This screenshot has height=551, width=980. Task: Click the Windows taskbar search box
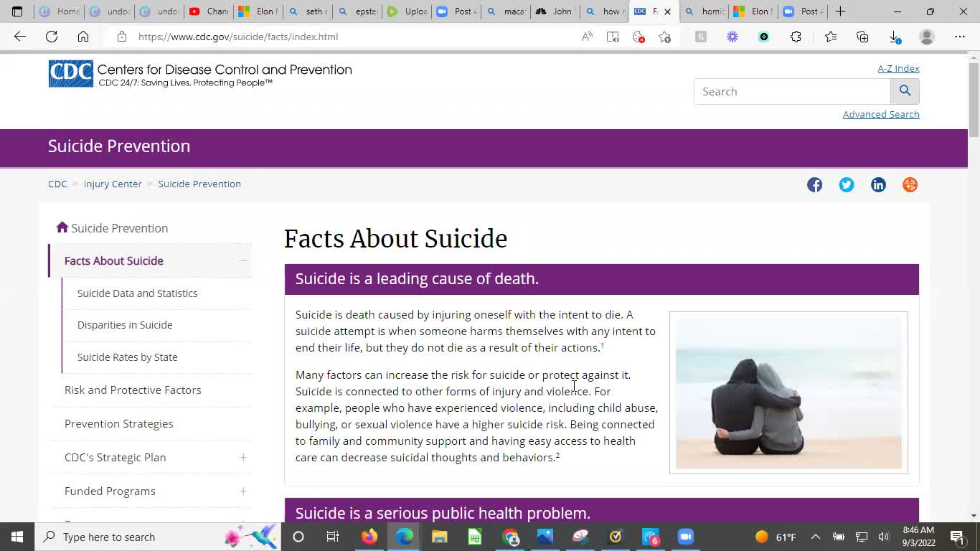(156, 537)
